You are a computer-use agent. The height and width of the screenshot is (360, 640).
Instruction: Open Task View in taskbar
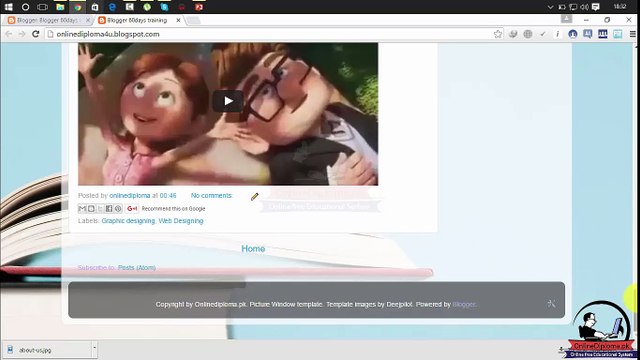[42, 7]
